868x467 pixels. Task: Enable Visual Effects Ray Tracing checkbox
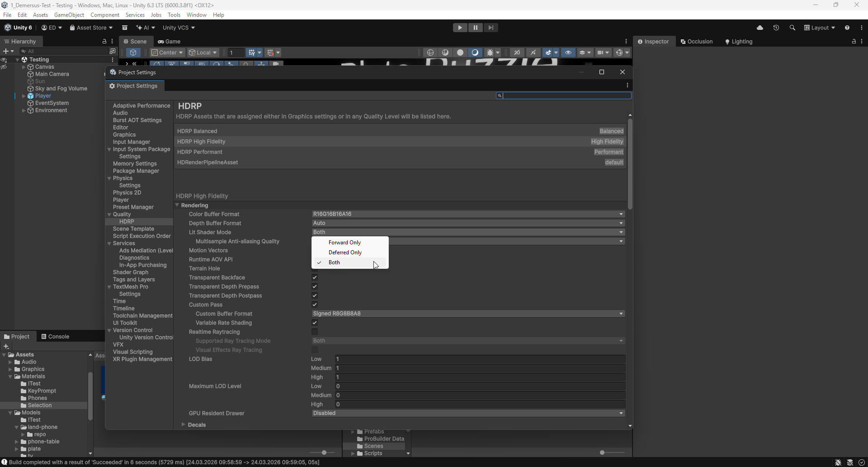pyautogui.click(x=315, y=350)
